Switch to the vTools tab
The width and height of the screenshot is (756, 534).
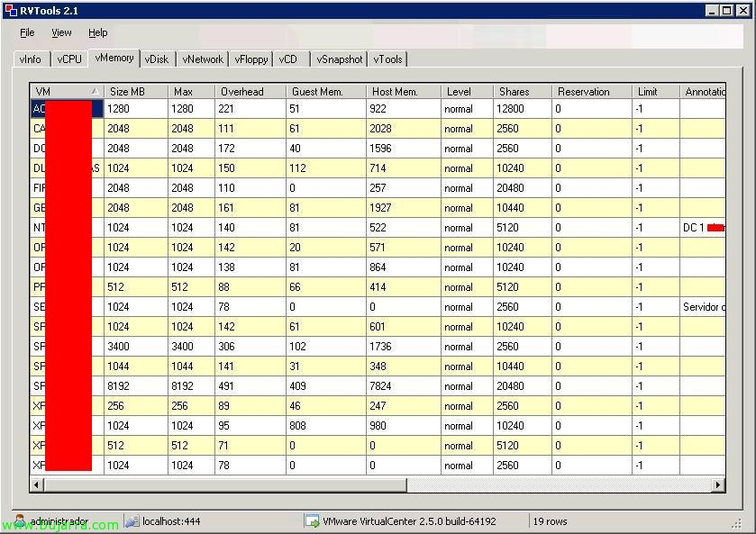(387, 59)
